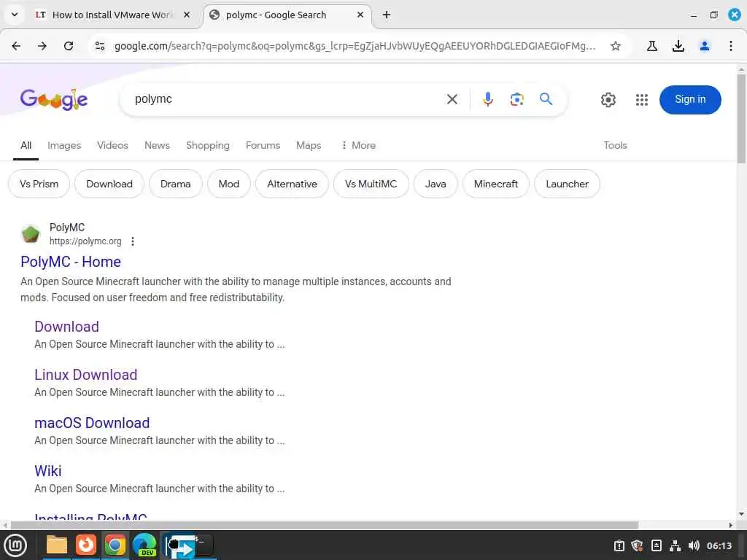Image resolution: width=747 pixels, height=560 pixels.
Task: Select the Drama suggestion chip
Action: click(x=175, y=184)
